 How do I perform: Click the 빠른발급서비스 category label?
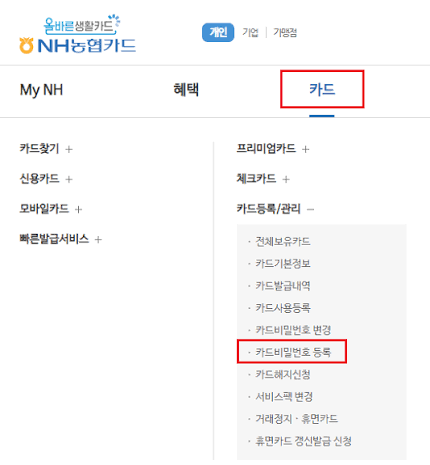coord(54,239)
